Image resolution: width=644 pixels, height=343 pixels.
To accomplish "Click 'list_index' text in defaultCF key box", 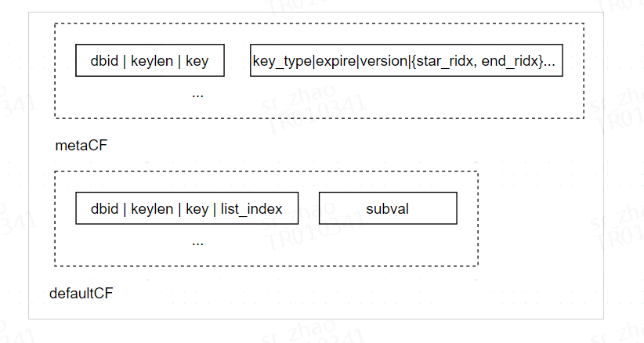I will coord(251,209).
